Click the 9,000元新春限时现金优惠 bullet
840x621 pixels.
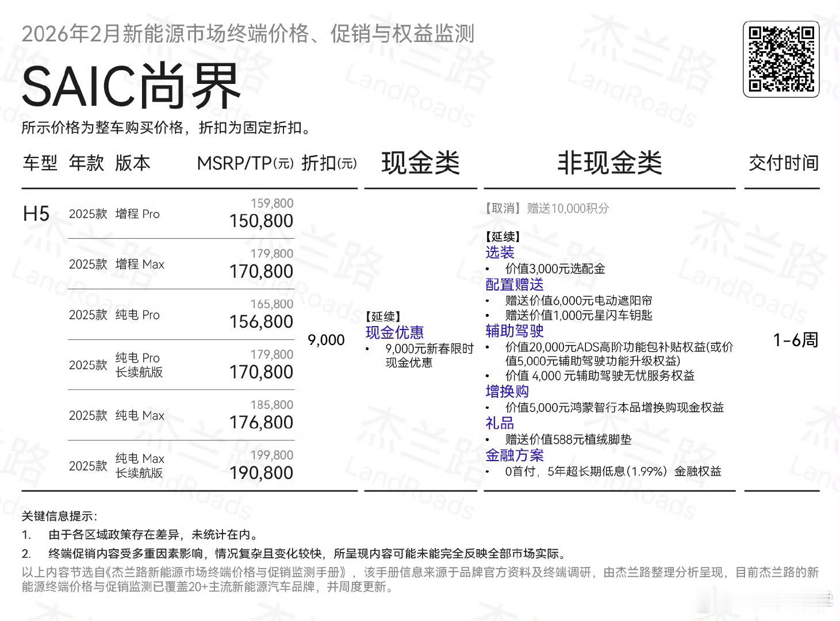(x=420, y=355)
